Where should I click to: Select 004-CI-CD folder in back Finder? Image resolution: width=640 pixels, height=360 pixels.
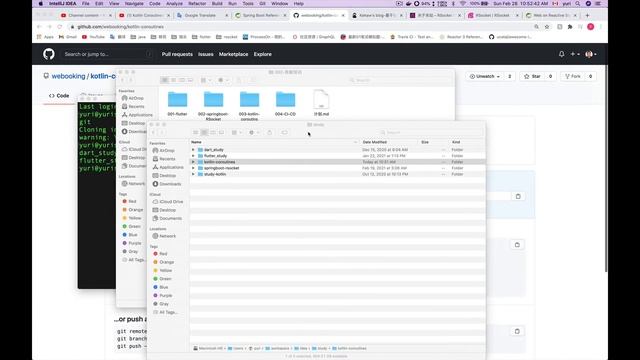click(x=285, y=104)
